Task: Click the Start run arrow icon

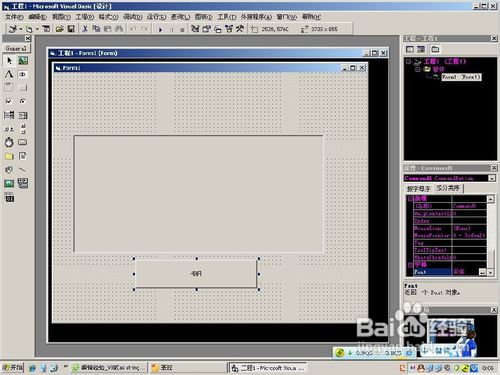Action: tap(160, 29)
